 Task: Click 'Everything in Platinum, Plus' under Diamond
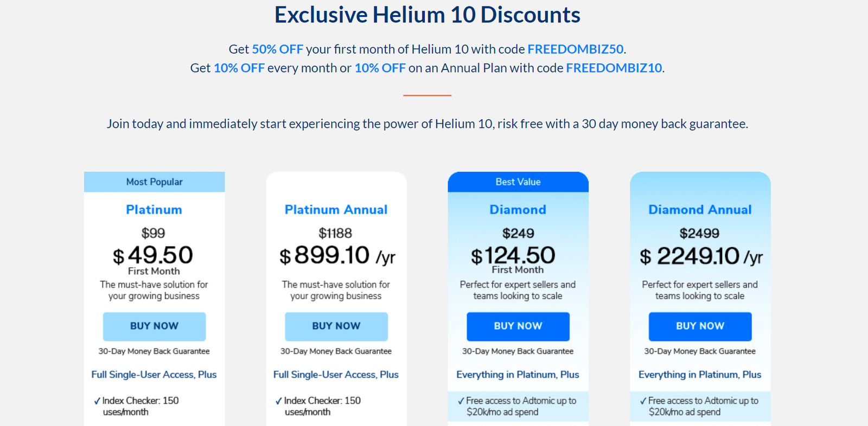[x=518, y=375]
